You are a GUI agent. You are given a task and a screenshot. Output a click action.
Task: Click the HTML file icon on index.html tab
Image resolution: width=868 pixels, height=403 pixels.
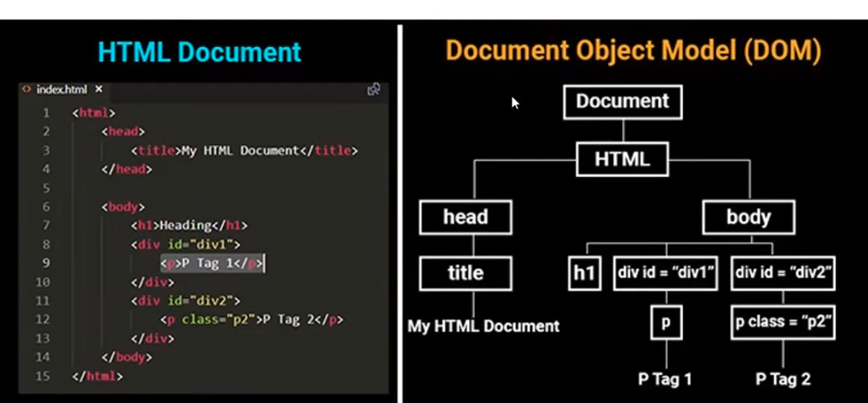point(26,89)
